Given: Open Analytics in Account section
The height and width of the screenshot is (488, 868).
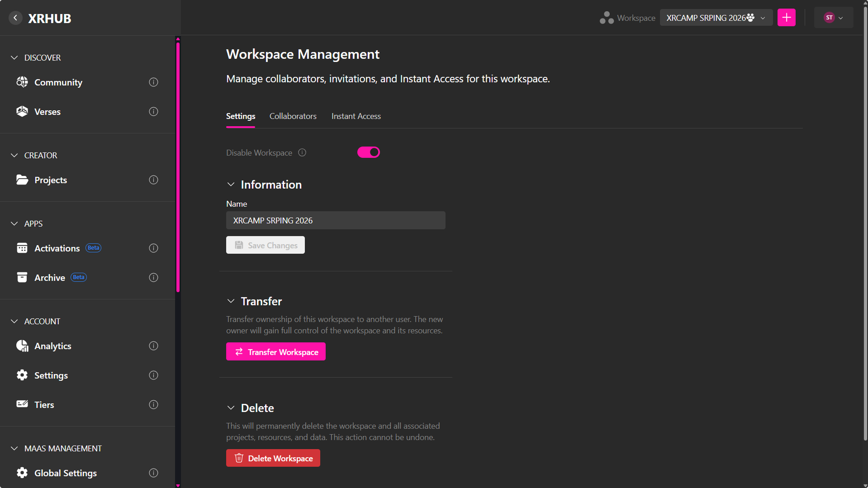Looking at the screenshot, I should (x=52, y=346).
